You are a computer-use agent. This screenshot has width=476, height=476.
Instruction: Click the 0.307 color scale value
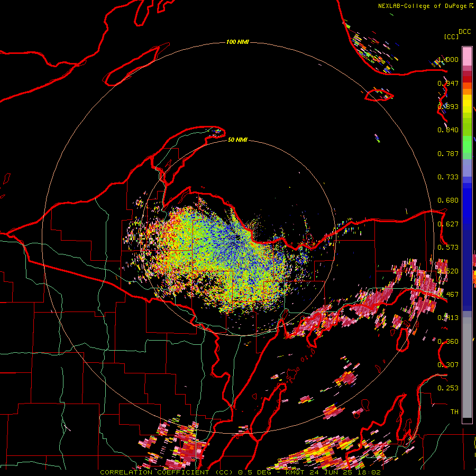coord(448,364)
